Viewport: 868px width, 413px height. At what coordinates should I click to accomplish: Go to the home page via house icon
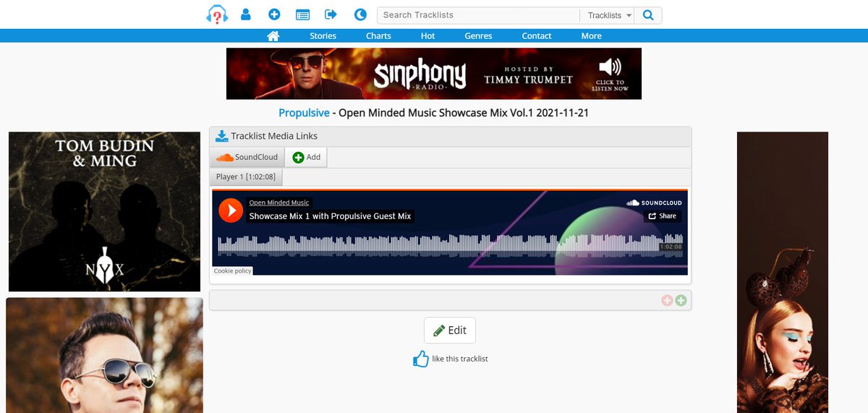pyautogui.click(x=273, y=35)
